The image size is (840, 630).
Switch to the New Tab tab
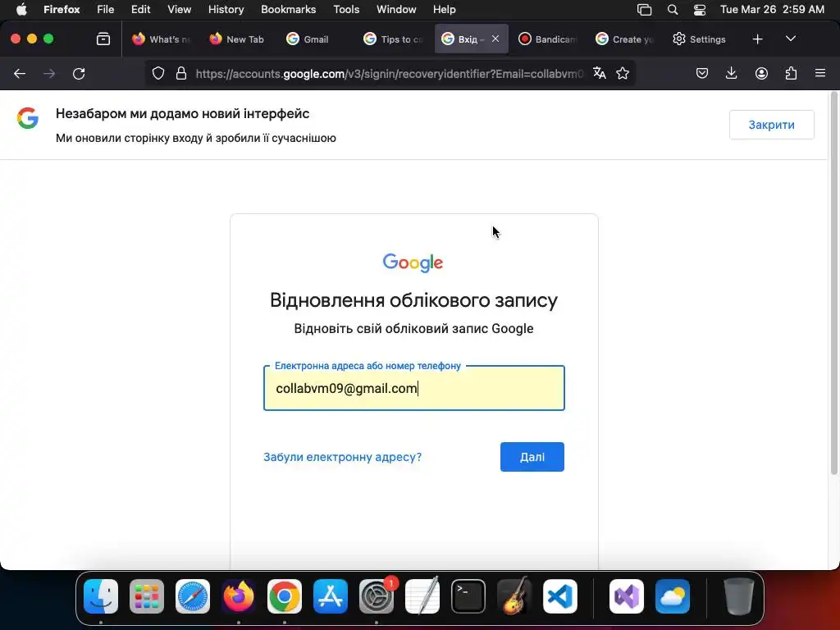pyautogui.click(x=237, y=39)
